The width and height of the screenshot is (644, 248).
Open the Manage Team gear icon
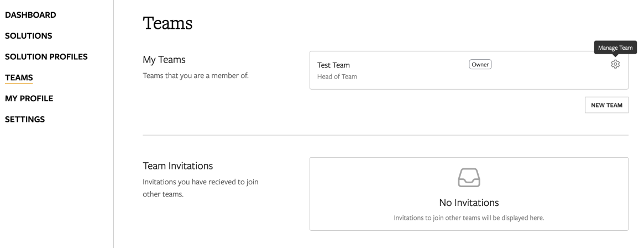pyautogui.click(x=615, y=65)
